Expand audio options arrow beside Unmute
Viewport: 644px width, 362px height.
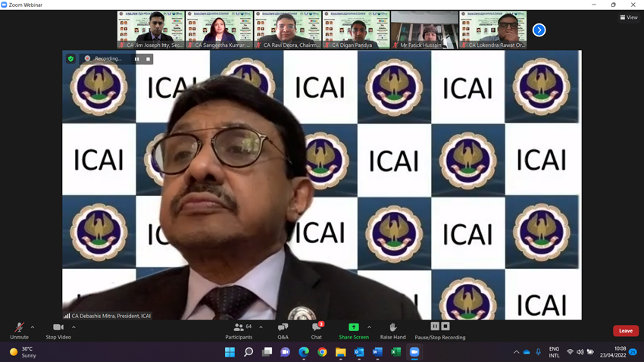pos(33,328)
